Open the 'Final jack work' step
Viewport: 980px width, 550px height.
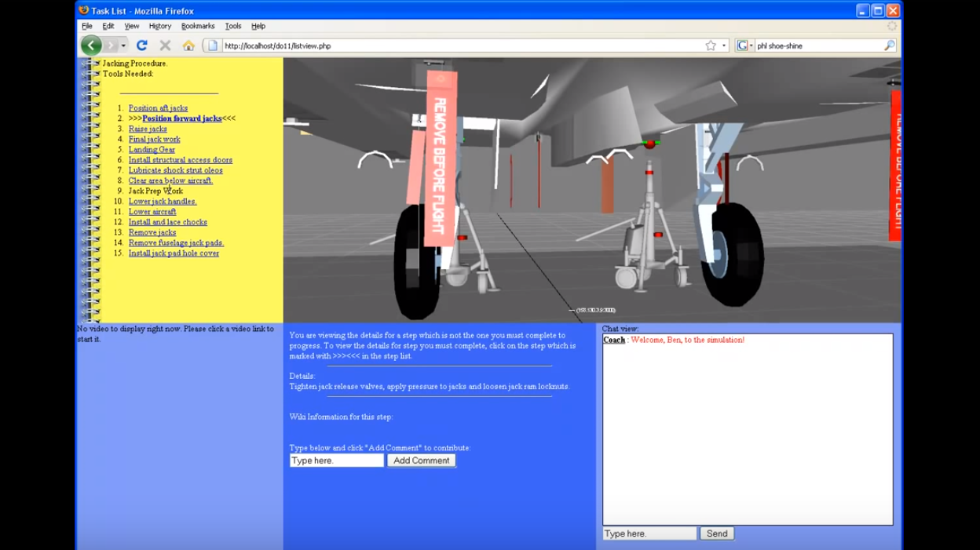pos(155,139)
